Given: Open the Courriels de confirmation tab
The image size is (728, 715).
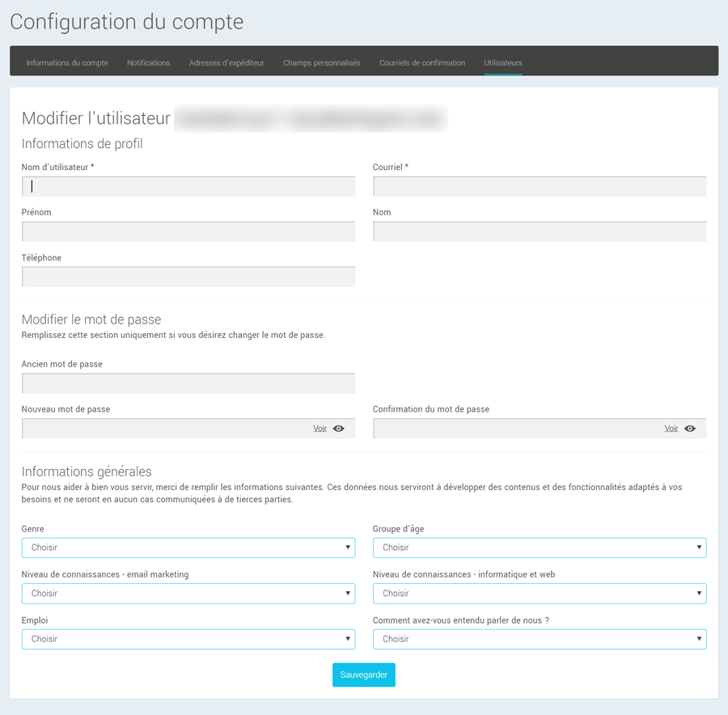Looking at the screenshot, I should pyautogui.click(x=422, y=62).
